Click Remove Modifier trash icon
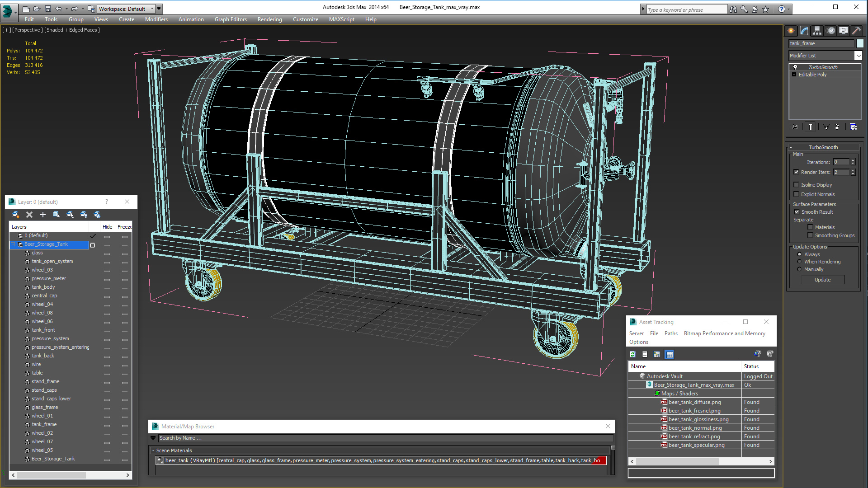The height and width of the screenshot is (488, 868). click(837, 127)
